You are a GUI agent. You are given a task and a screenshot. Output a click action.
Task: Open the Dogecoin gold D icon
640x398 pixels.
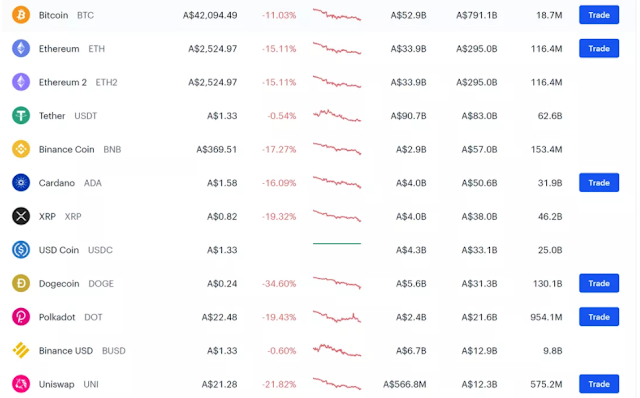tap(21, 283)
